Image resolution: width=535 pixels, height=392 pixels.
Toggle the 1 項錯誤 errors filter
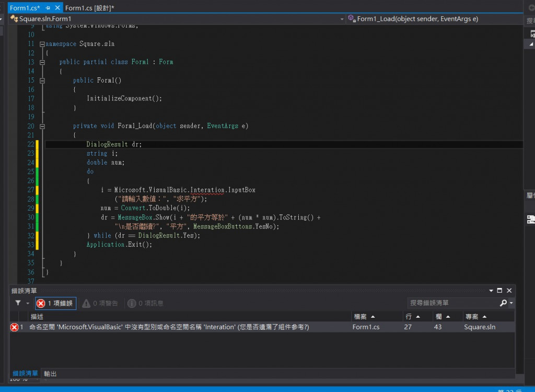click(55, 303)
